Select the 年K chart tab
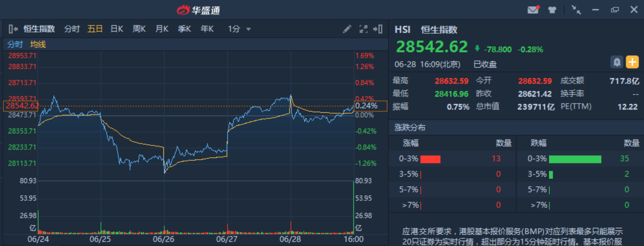 click(x=207, y=29)
